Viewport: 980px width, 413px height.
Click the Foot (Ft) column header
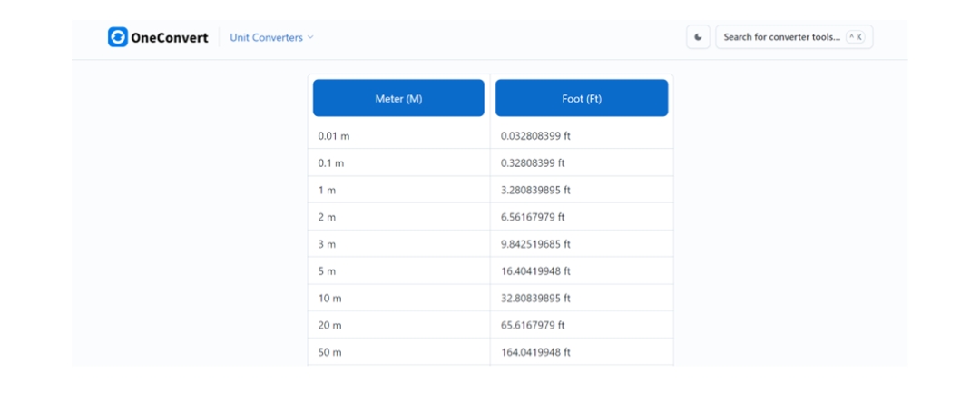tap(582, 98)
